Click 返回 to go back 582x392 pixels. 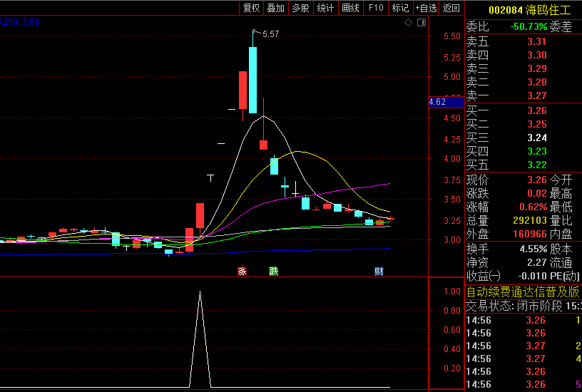pos(451,8)
